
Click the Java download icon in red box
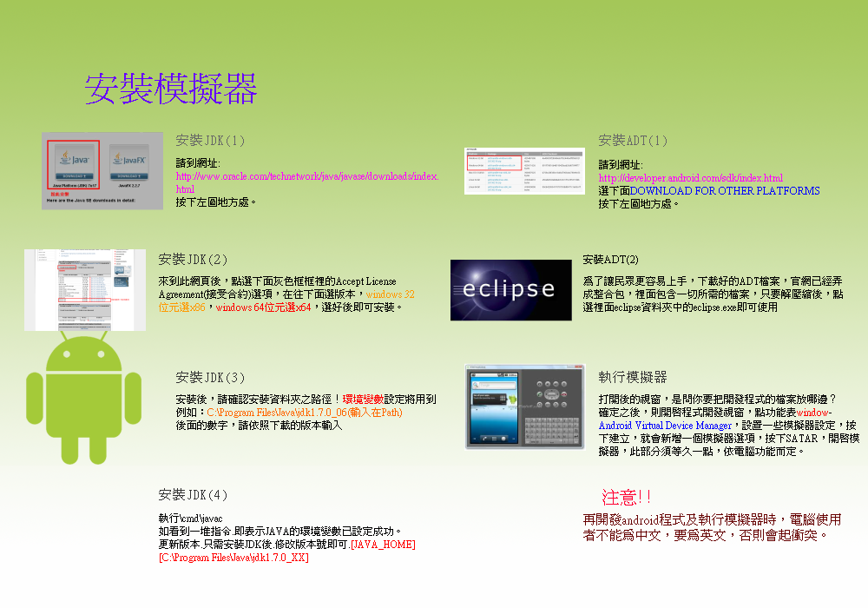click(74, 163)
